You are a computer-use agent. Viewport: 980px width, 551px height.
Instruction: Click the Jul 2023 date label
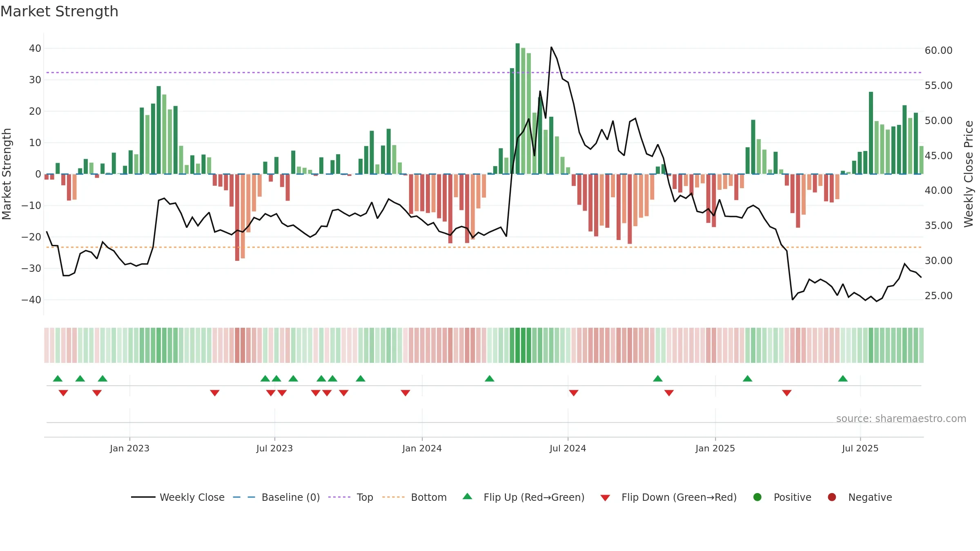click(x=274, y=448)
